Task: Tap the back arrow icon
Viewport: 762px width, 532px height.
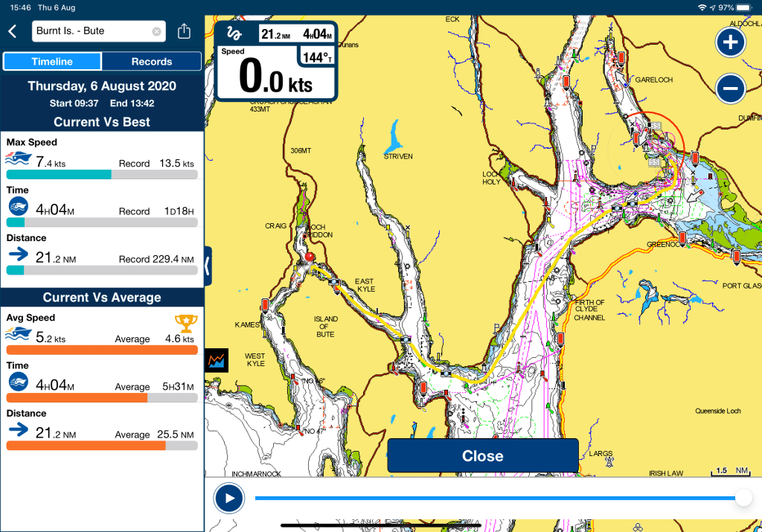Action: (12, 31)
